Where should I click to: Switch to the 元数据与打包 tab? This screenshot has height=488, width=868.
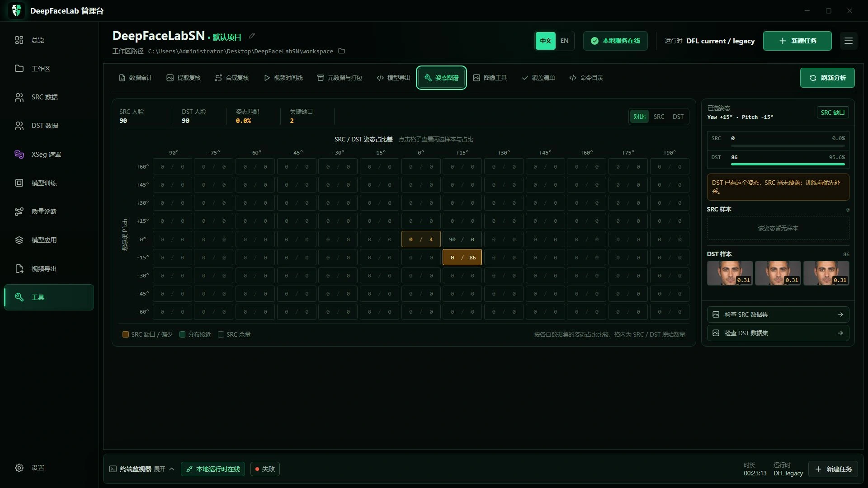[x=340, y=78]
